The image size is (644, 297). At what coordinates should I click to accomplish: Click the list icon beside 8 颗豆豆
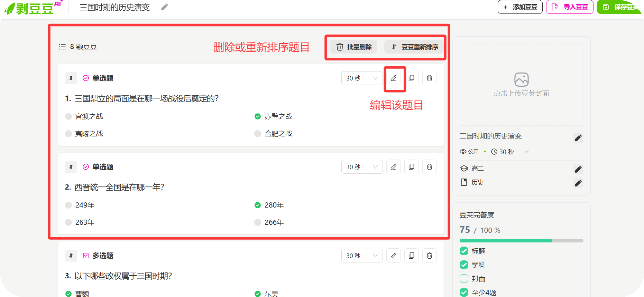(x=62, y=47)
